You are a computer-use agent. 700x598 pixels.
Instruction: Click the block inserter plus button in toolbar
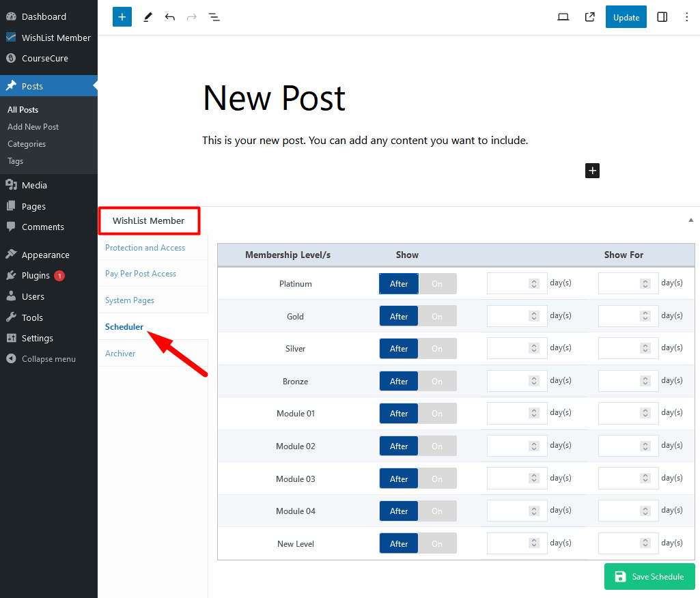coord(122,17)
